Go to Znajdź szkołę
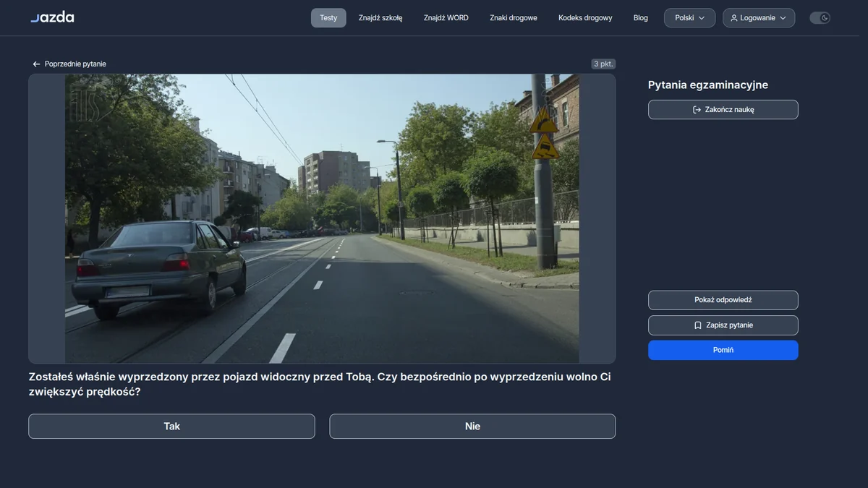The height and width of the screenshot is (488, 868). 380,18
